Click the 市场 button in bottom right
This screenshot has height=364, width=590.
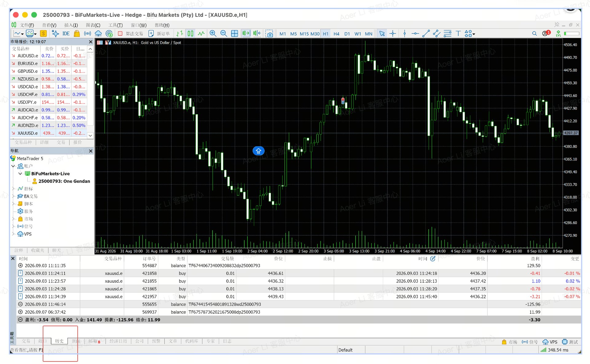[509, 342]
